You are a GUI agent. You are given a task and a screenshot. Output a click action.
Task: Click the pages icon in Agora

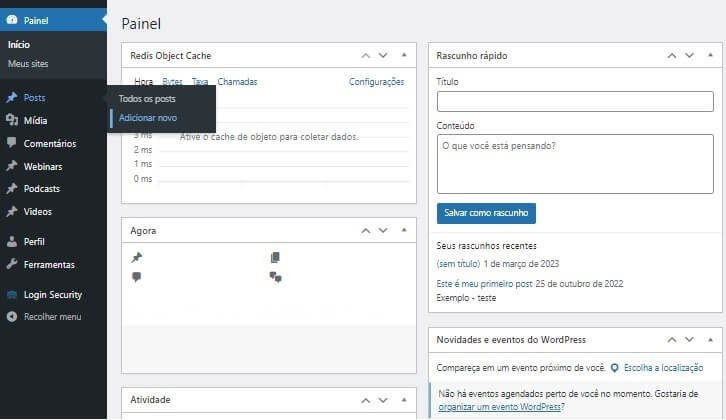[x=275, y=257]
